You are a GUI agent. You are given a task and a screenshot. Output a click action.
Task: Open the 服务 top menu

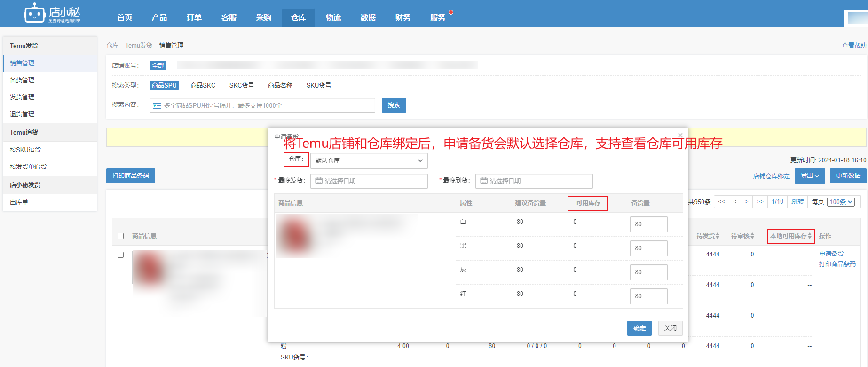pyautogui.click(x=438, y=17)
